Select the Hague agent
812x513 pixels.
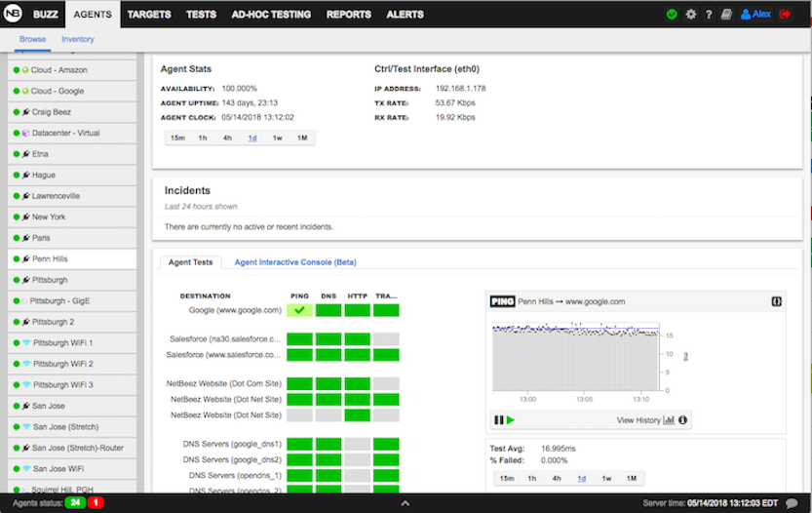click(72, 176)
